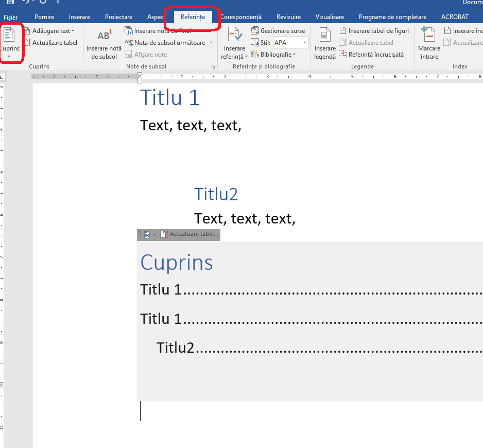Open the Fișier menu tab
Image resolution: width=483 pixels, height=448 pixels.
(11, 17)
